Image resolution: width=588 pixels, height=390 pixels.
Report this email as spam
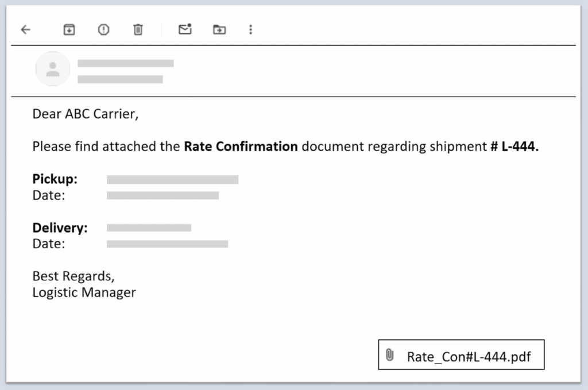[x=103, y=30]
